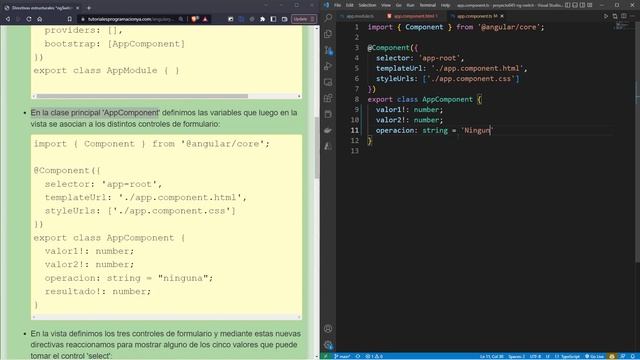Open the Docker activity bar icon
640x360 pixels.
pyautogui.click(x=328, y=130)
